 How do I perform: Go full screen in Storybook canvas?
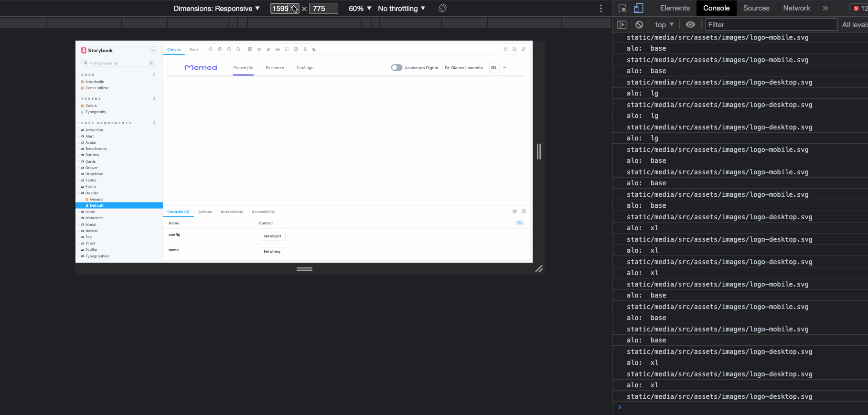coord(505,49)
